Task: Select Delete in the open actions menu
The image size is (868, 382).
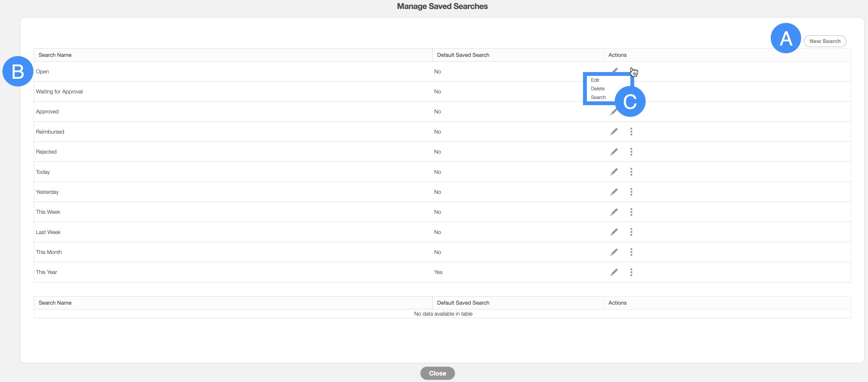Action: (x=597, y=89)
